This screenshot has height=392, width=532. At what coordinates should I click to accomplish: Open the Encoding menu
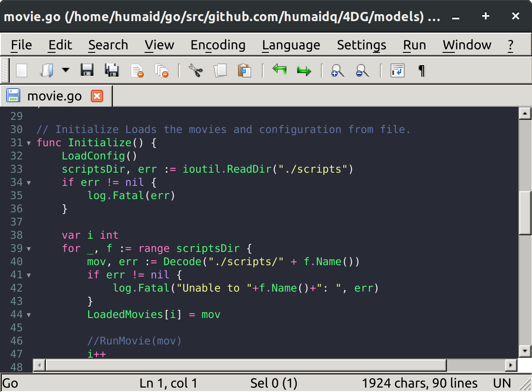coord(218,45)
